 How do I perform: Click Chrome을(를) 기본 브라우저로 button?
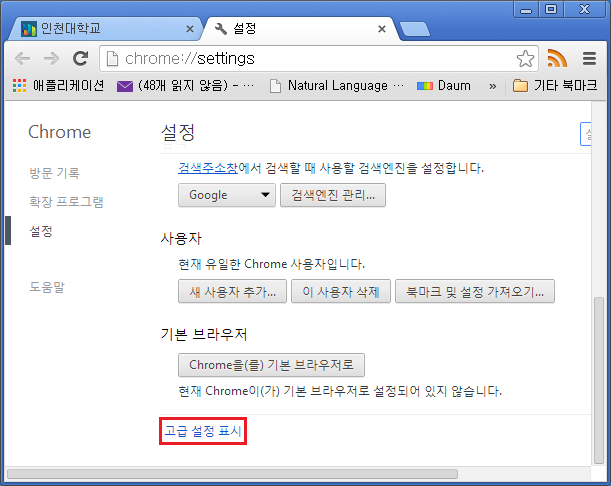[271, 365]
